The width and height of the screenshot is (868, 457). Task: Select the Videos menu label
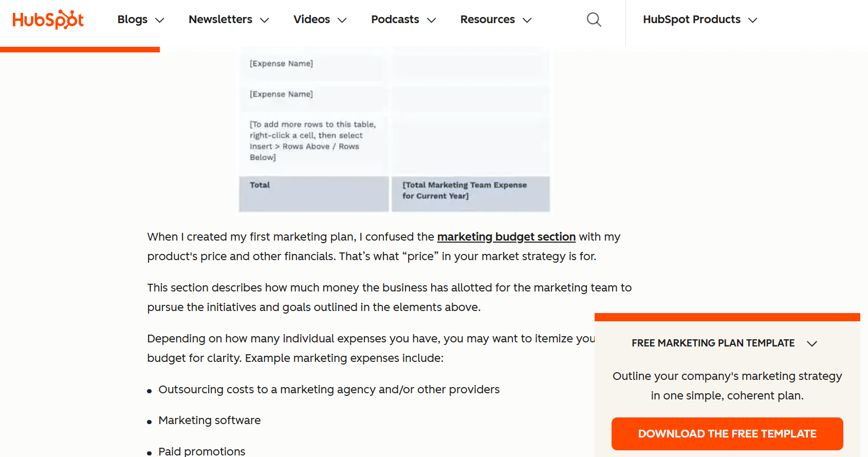311,20
